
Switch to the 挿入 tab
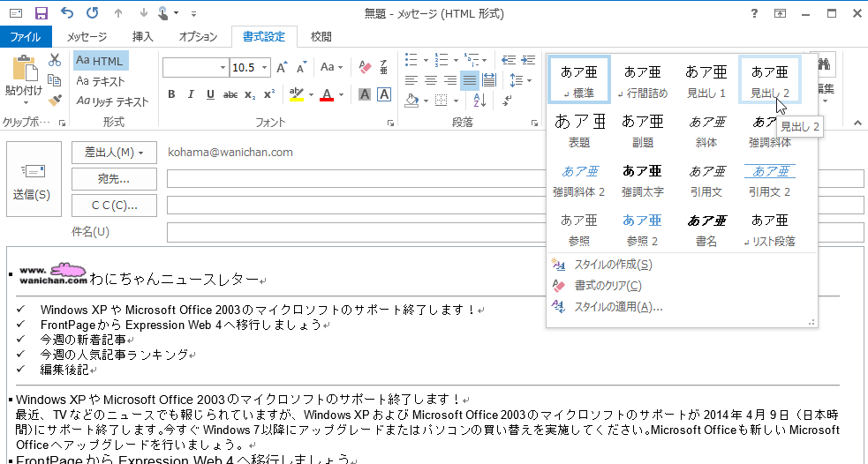pyautogui.click(x=142, y=37)
